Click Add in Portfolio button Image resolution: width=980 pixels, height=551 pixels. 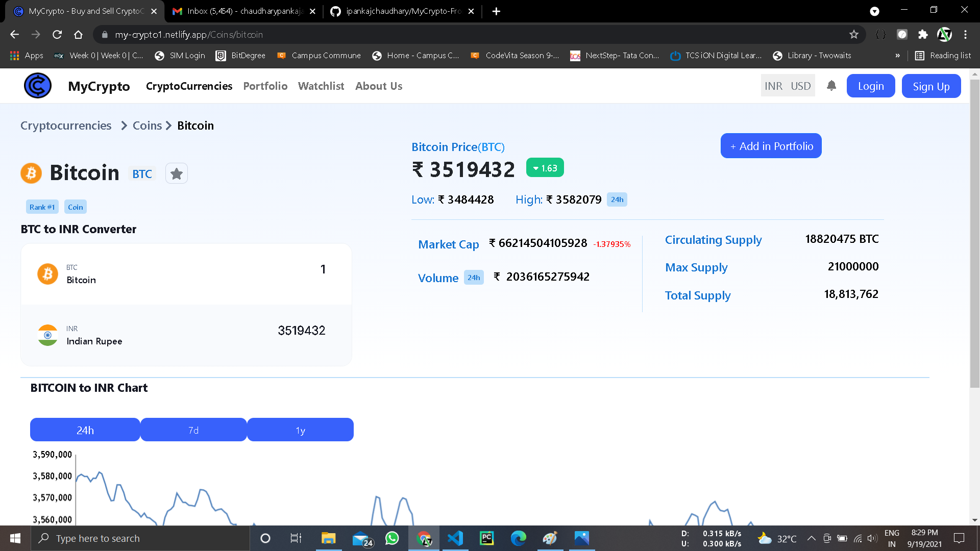click(771, 146)
